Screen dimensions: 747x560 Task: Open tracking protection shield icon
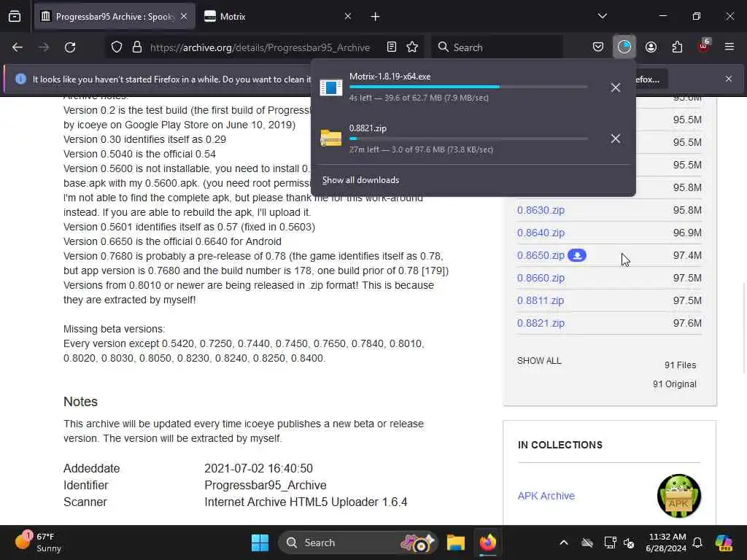click(x=117, y=47)
